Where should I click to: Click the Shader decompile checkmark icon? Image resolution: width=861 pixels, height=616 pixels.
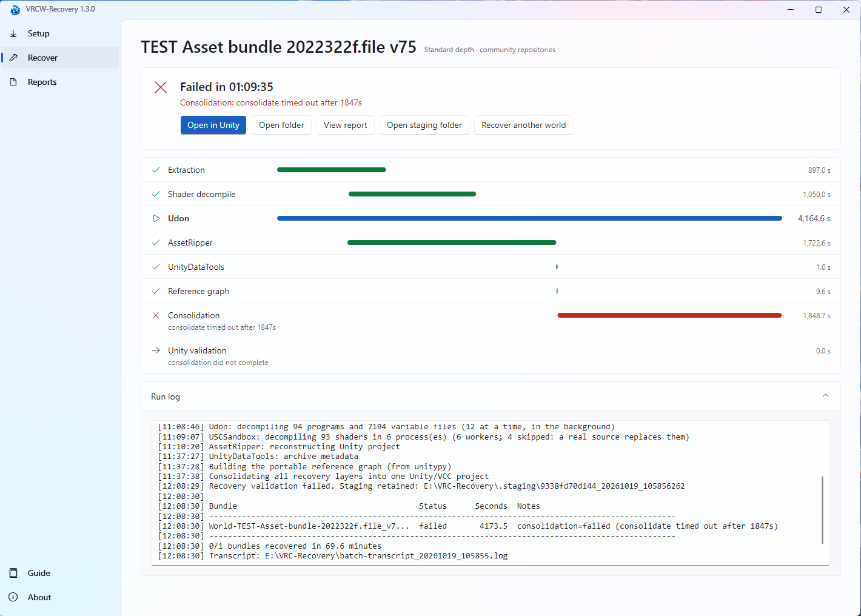pyautogui.click(x=156, y=194)
